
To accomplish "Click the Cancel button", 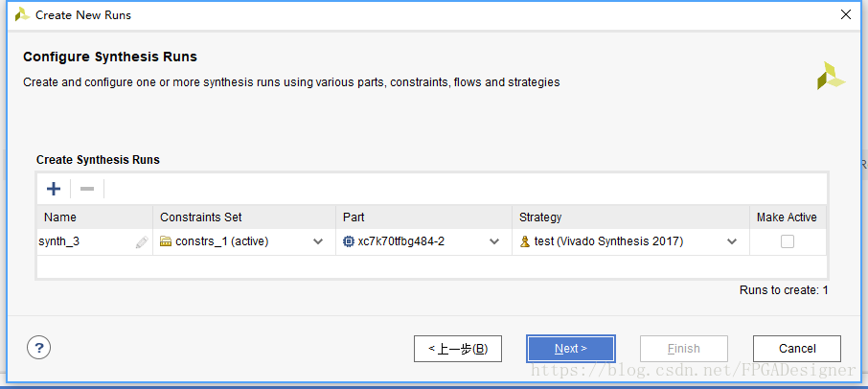I will click(796, 349).
